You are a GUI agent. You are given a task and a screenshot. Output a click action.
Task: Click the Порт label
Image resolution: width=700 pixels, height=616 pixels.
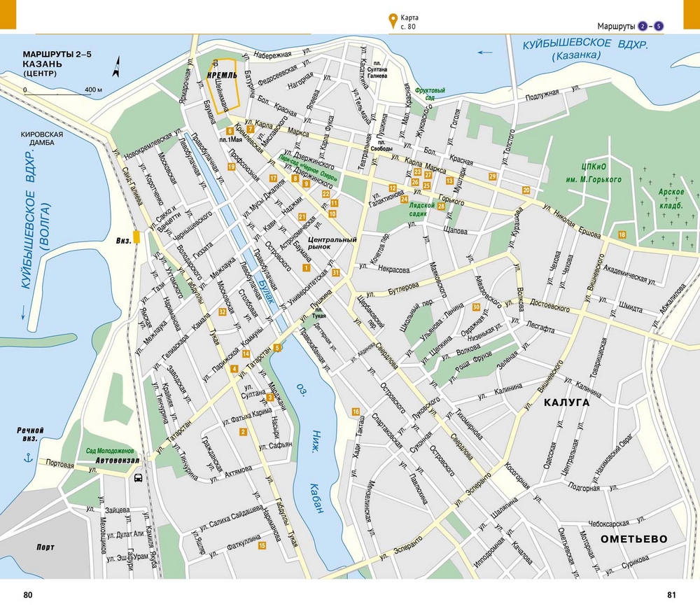click(x=45, y=547)
